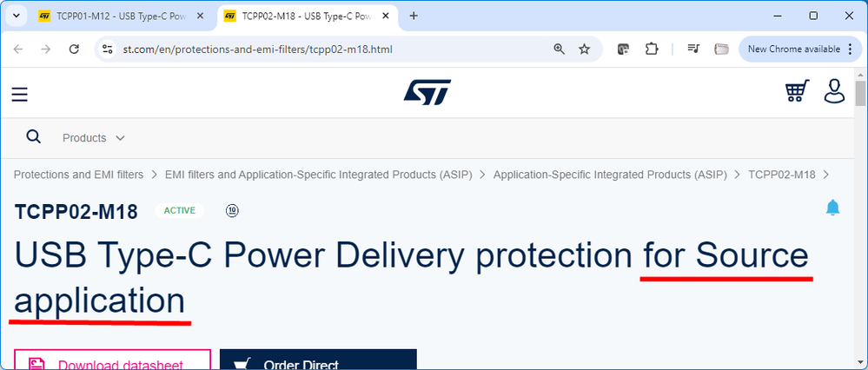Open the user account profile icon
Viewport: 868px width, 370px height.
coord(834,91)
